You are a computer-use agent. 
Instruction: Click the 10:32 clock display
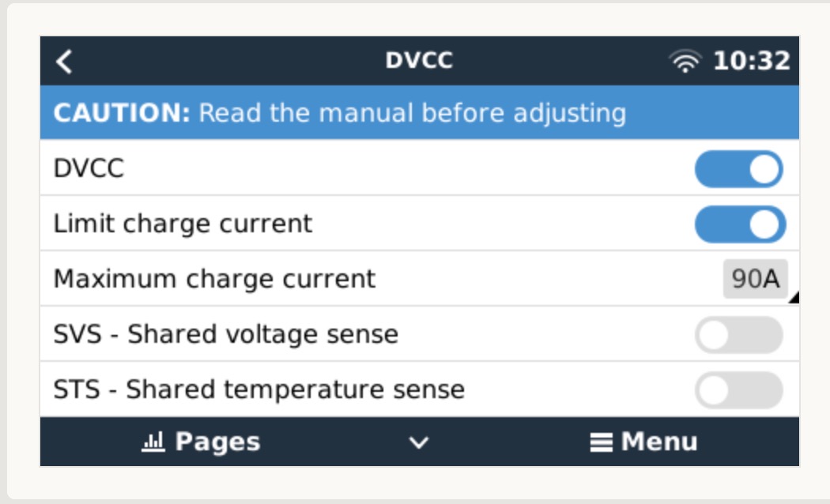[x=751, y=62]
